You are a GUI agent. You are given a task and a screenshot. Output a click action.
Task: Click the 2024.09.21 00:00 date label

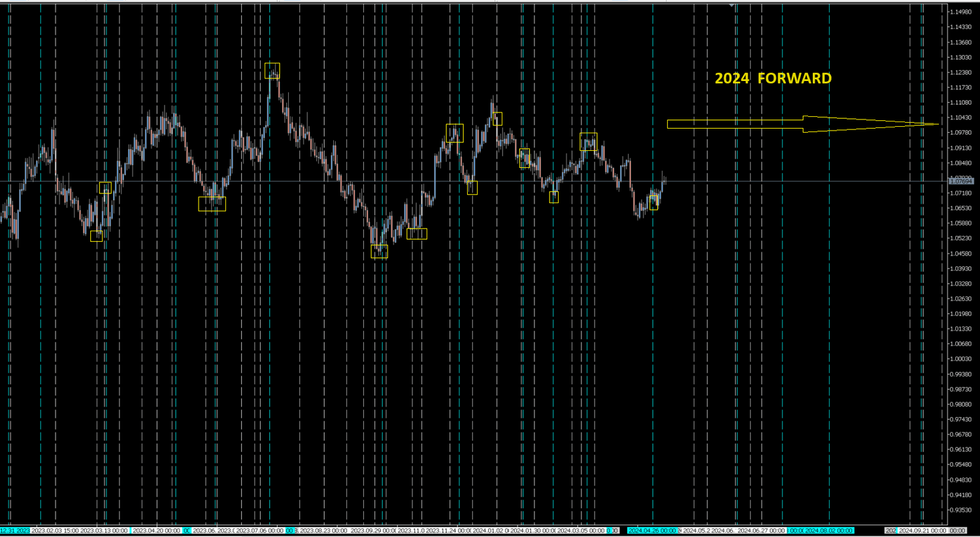923,530
